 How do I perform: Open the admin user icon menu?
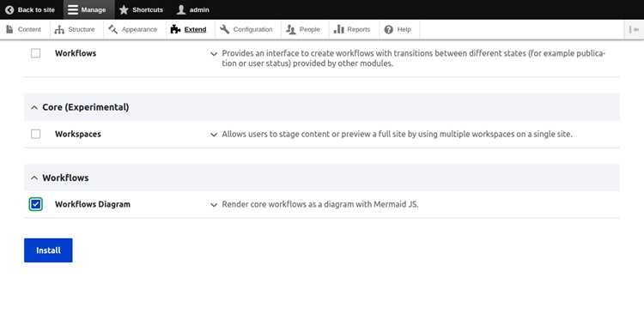pyautogui.click(x=181, y=9)
